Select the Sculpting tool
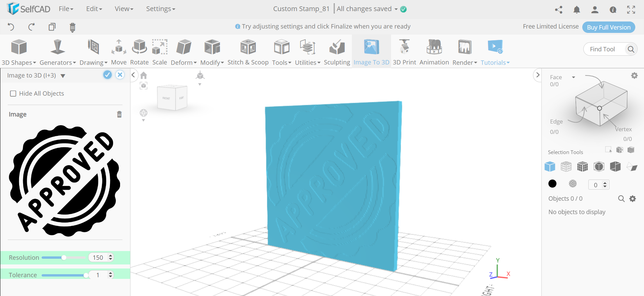Screen dimensions: 644x296 coord(337,52)
